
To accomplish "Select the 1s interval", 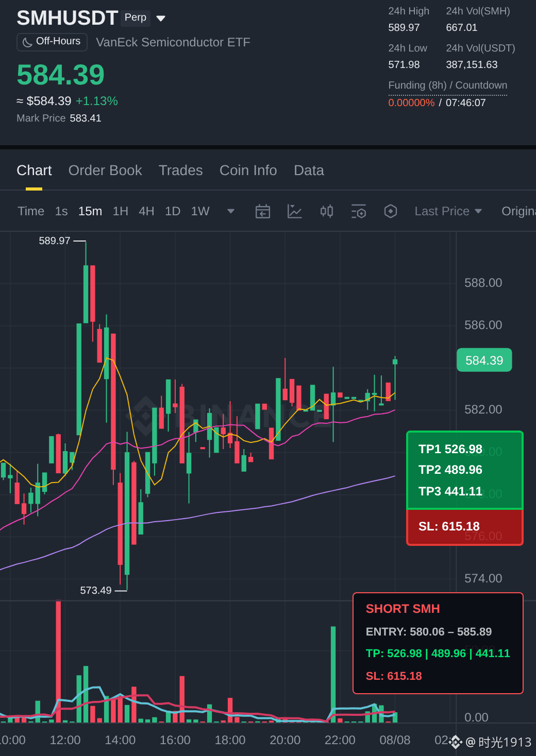I will [x=61, y=211].
